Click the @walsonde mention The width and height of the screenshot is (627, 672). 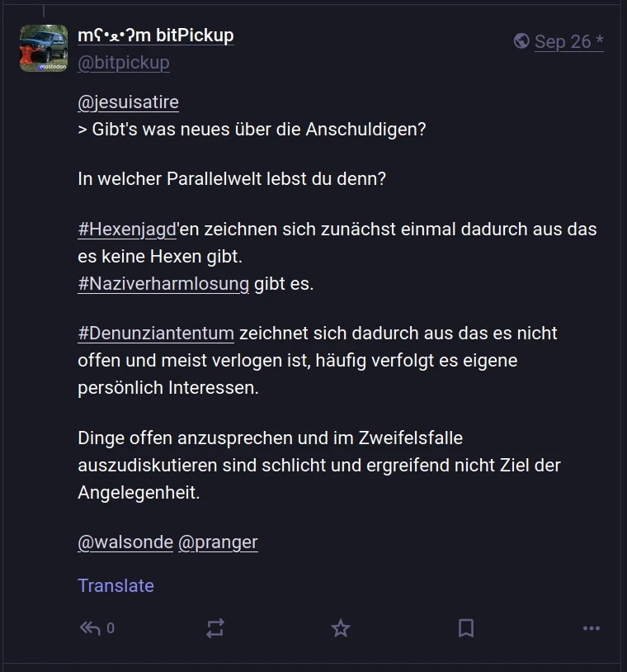(125, 542)
